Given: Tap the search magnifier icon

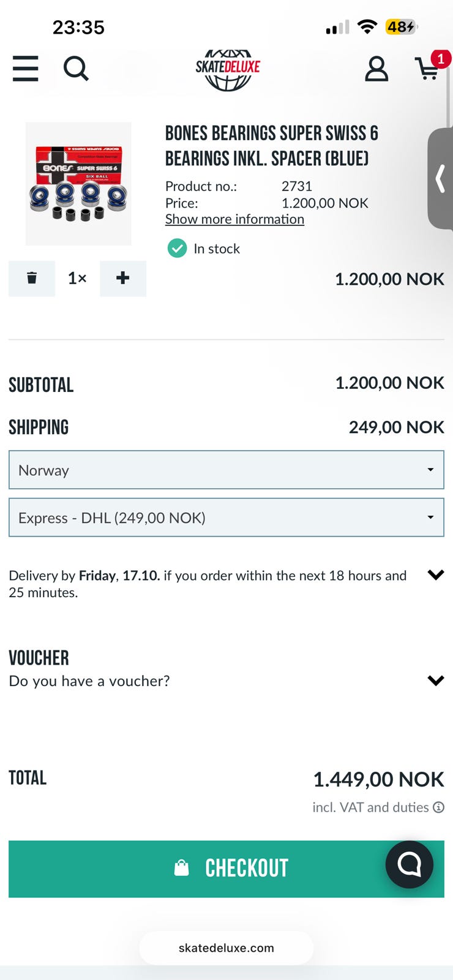Looking at the screenshot, I should (x=76, y=69).
